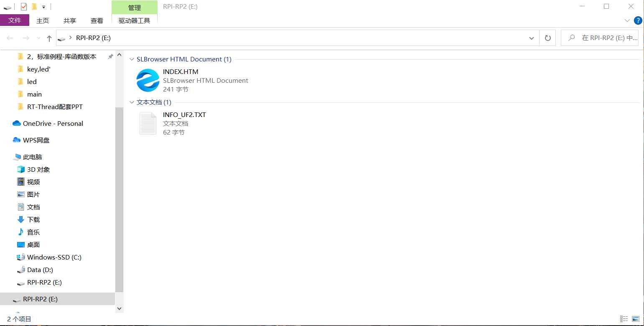Viewport: 644px width, 326px height.
Task: Select the INFO_UF2.TXT text document icon
Action: coord(148,123)
